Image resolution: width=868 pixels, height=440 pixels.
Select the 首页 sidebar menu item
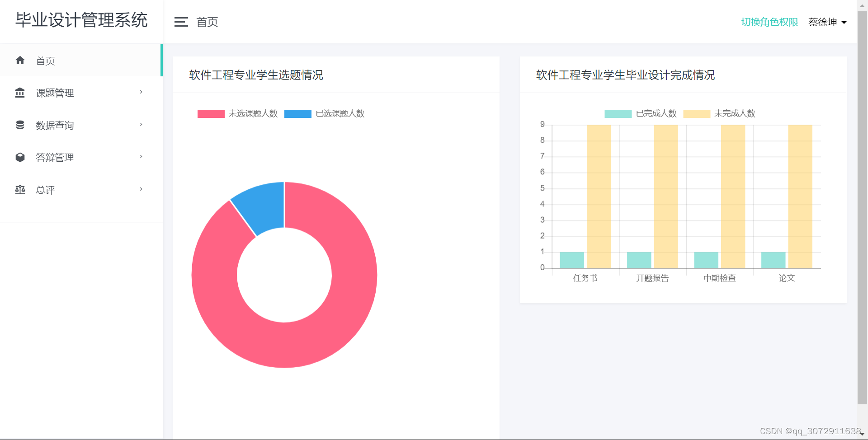(x=80, y=61)
